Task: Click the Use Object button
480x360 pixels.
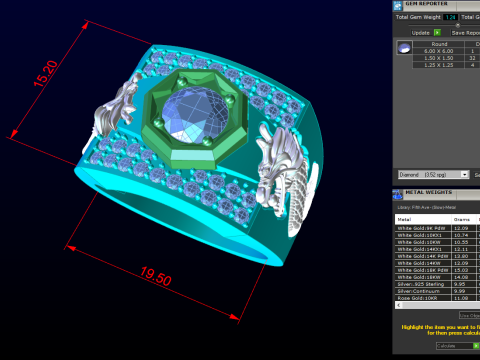Action: click(x=469, y=315)
